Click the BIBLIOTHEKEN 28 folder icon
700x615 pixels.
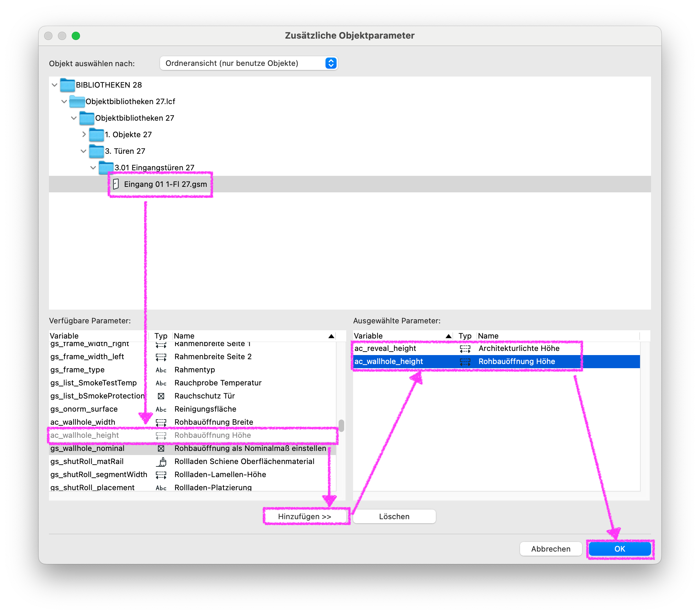point(67,85)
